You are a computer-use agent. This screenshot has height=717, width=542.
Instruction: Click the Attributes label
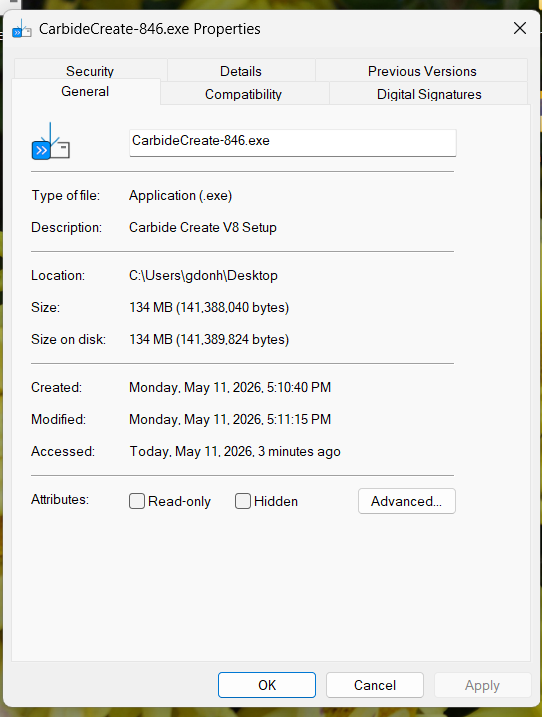click(60, 499)
